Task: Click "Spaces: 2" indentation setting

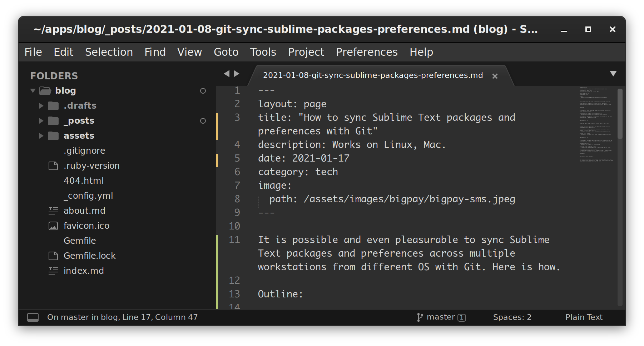Action: [512, 317]
